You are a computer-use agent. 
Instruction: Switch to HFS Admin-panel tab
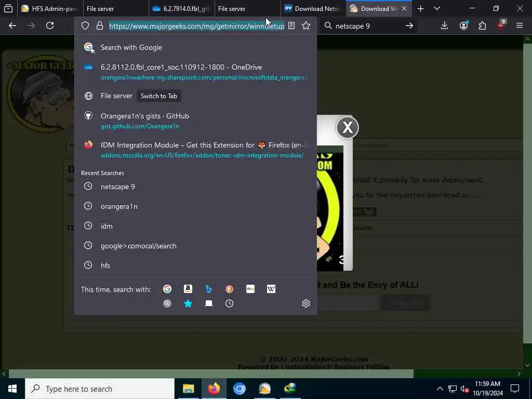[x=50, y=8]
